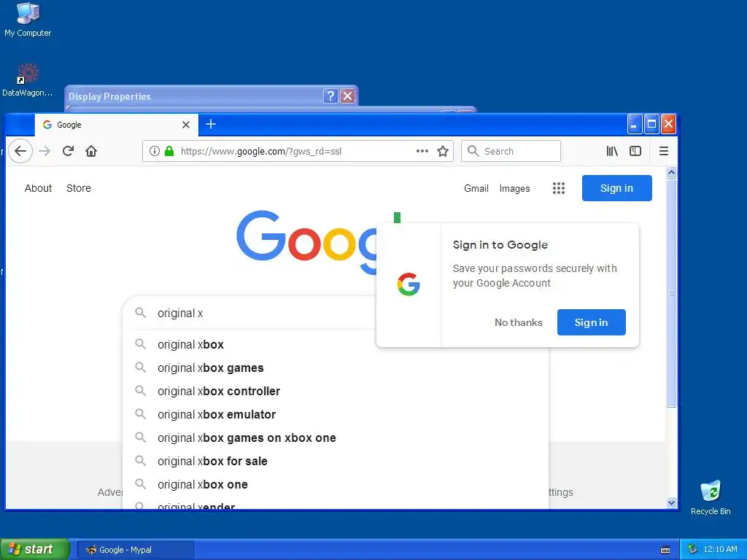This screenshot has height=560, width=747.
Task: Choose suggestion "original xbox games"
Action: pyautogui.click(x=336, y=367)
